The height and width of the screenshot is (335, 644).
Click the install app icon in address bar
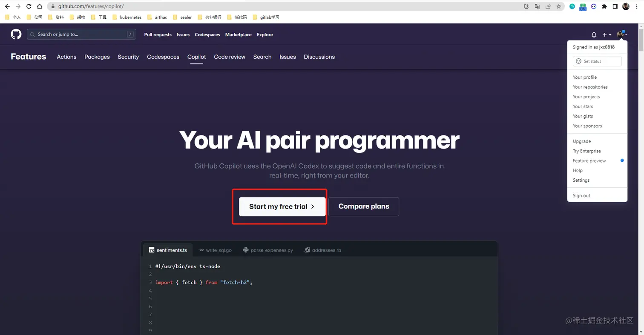[x=526, y=6]
